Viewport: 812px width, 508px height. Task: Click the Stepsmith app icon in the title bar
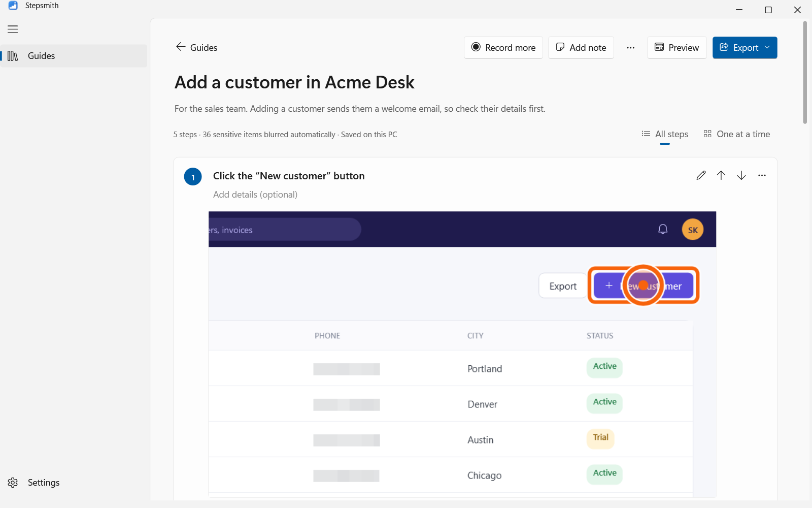coord(13,6)
